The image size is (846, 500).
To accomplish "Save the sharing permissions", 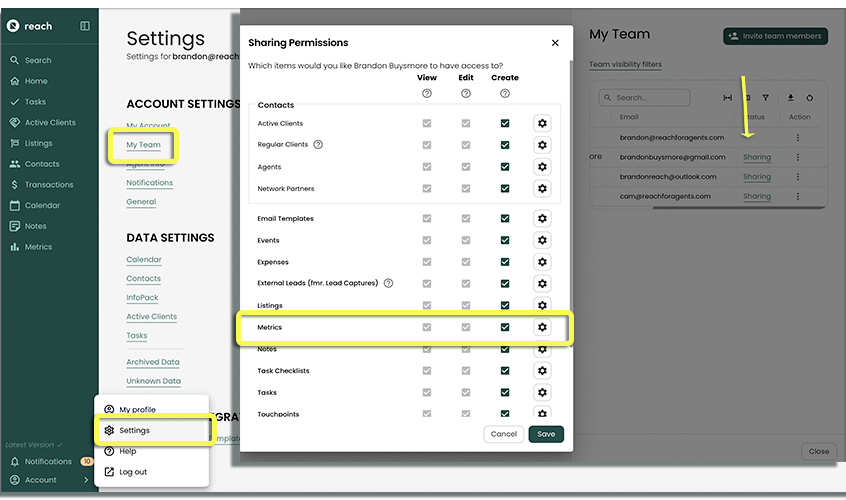I will pos(546,434).
